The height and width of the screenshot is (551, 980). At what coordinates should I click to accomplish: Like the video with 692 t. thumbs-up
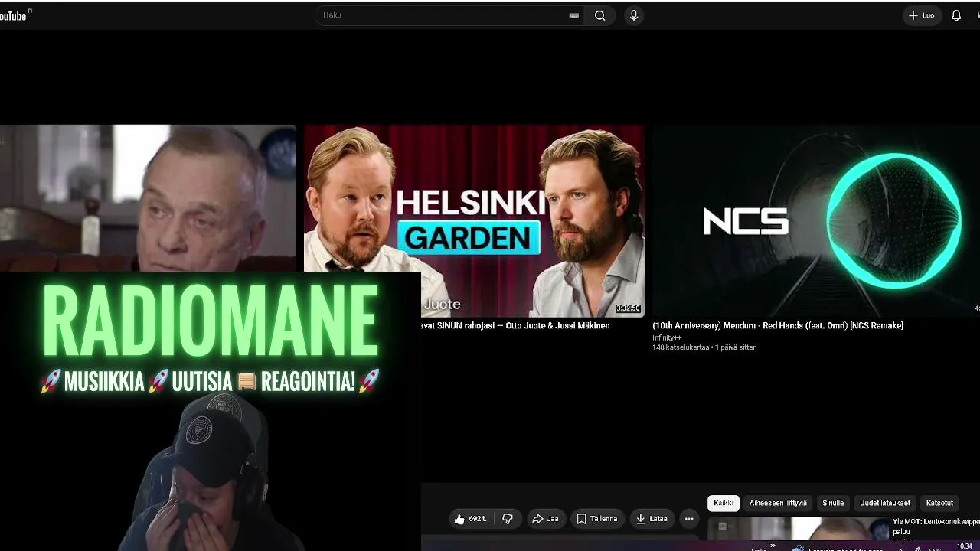(470, 519)
